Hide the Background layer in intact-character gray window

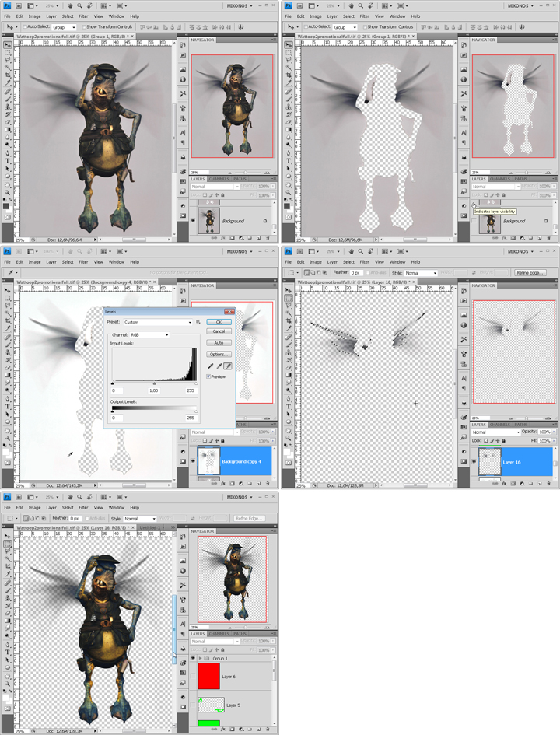point(193,221)
